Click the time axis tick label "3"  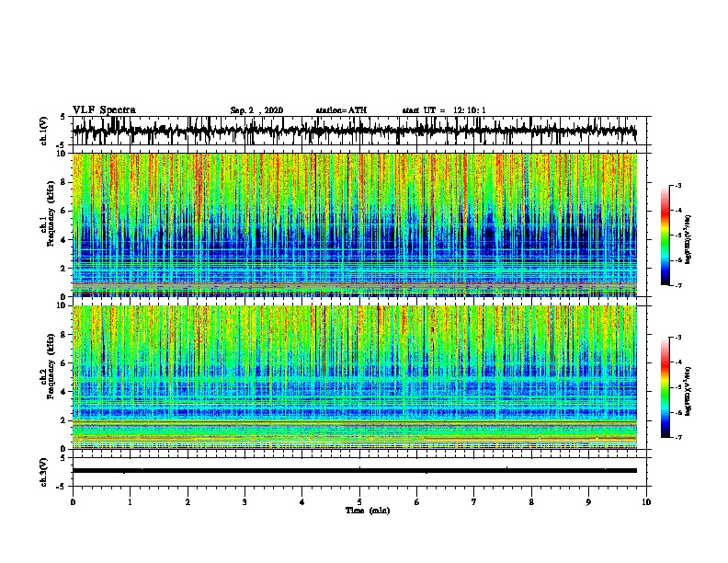(x=245, y=502)
